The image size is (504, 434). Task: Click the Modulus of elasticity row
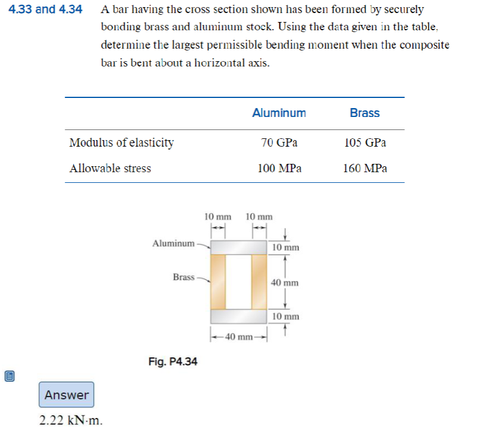tap(122, 142)
